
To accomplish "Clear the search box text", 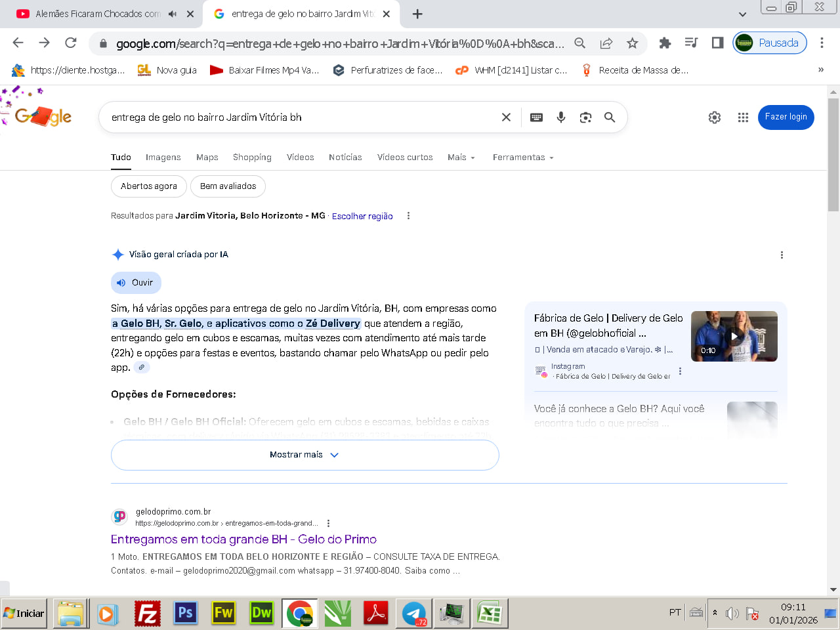I will (x=506, y=117).
